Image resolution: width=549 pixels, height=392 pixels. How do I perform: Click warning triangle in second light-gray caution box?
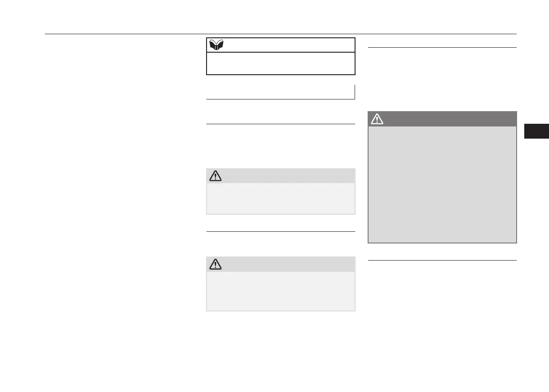(x=216, y=265)
